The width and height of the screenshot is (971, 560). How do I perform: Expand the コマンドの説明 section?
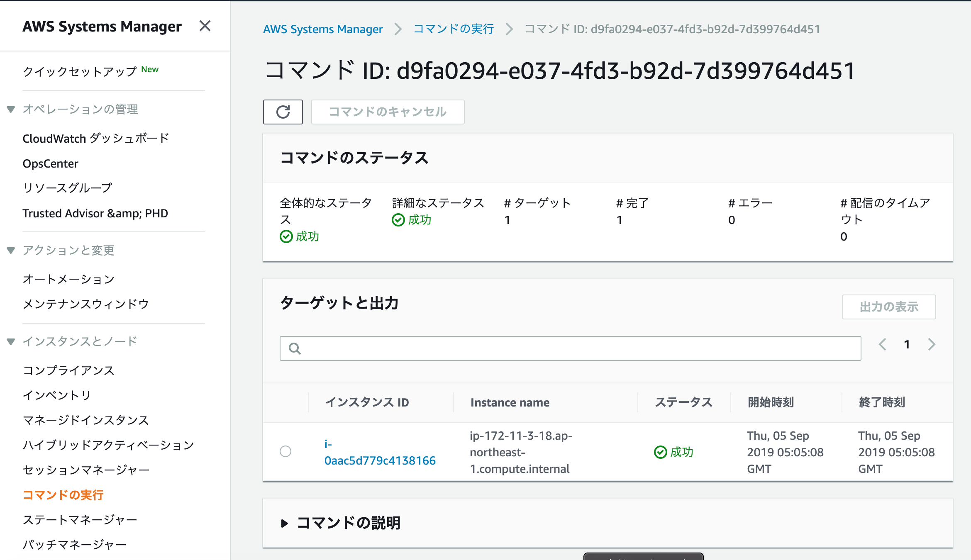(x=284, y=523)
